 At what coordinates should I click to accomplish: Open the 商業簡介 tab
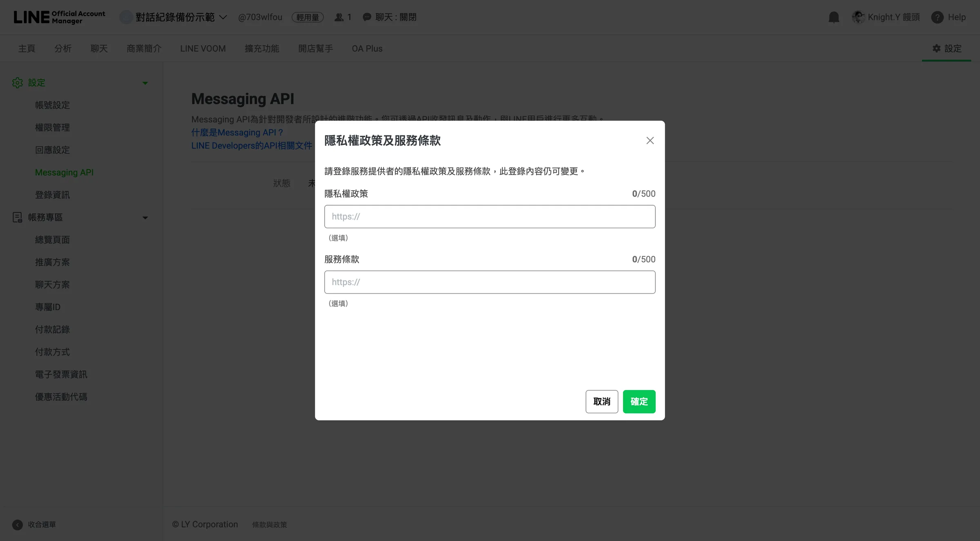pyautogui.click(x=144, y=49)
